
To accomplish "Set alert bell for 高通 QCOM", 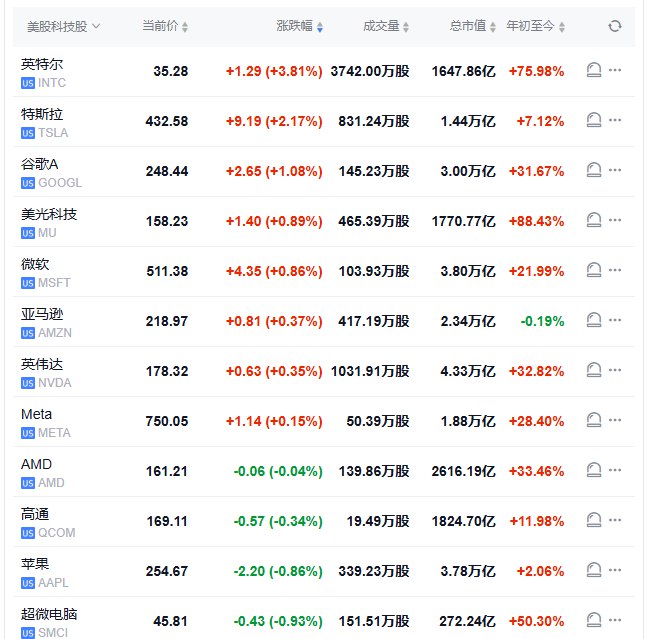I will click(x=594, y=520).
